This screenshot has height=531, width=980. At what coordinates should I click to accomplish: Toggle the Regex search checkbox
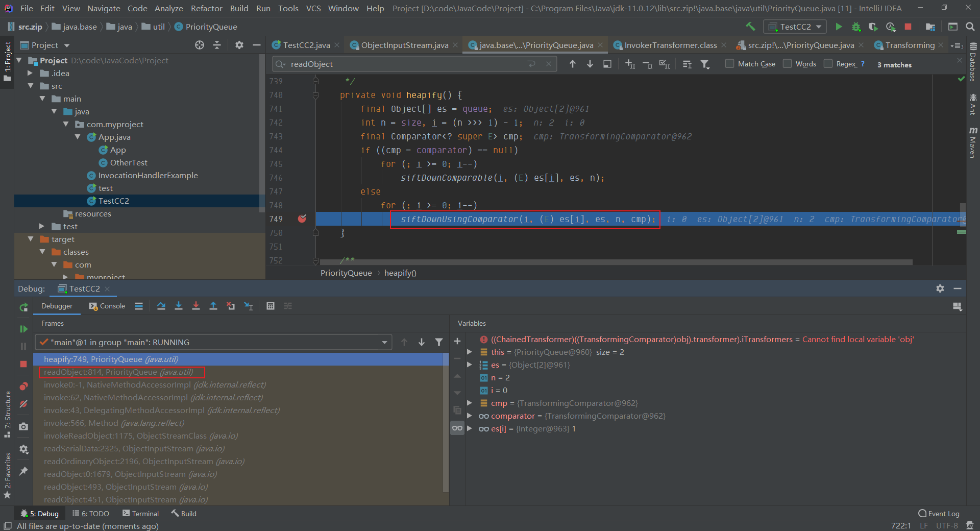tap(828, 64)
